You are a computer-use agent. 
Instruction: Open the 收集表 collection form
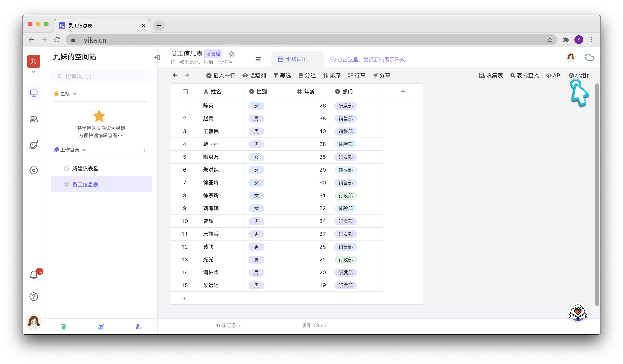[491, 75]
